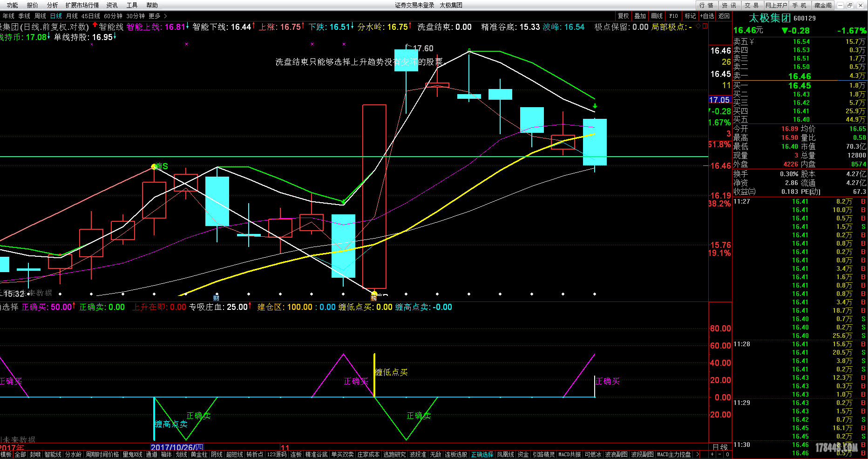The image size is (868, 459).
Task: Select the 黄金柱 indicator tab
Action: (199, 454)
